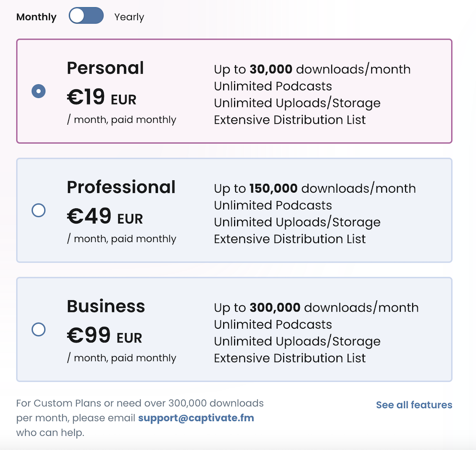Click the 300,000 downloads/month text
The image size is (476, 450).
point(316,308)
